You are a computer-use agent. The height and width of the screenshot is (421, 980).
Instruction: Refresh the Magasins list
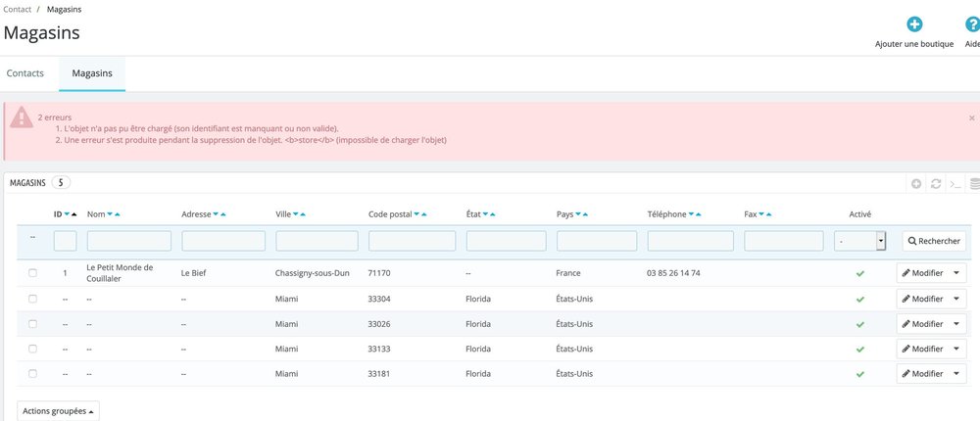click(x=936, y=183)
